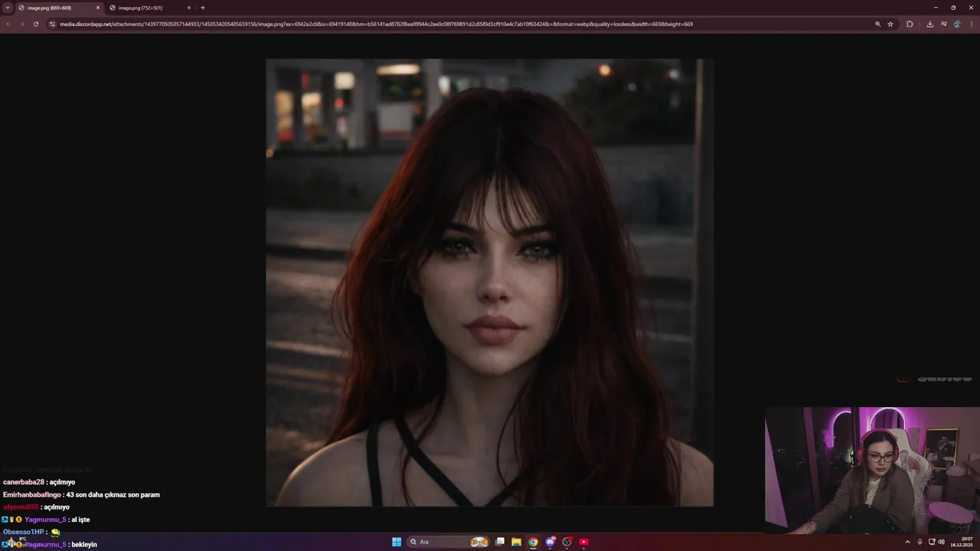
Task: Show hidden system tray icons
Action: [907, 542]
